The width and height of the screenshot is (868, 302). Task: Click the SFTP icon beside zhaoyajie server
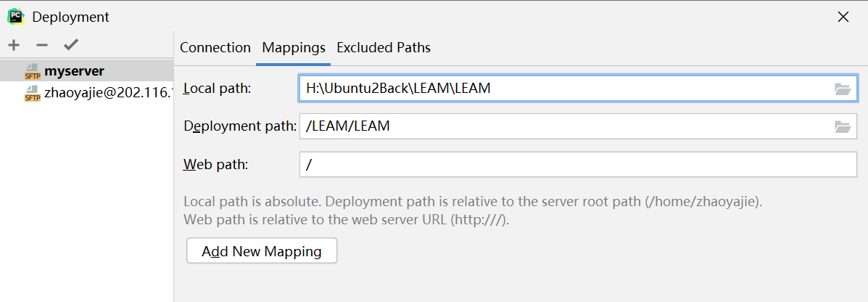(x=32, y=93)
